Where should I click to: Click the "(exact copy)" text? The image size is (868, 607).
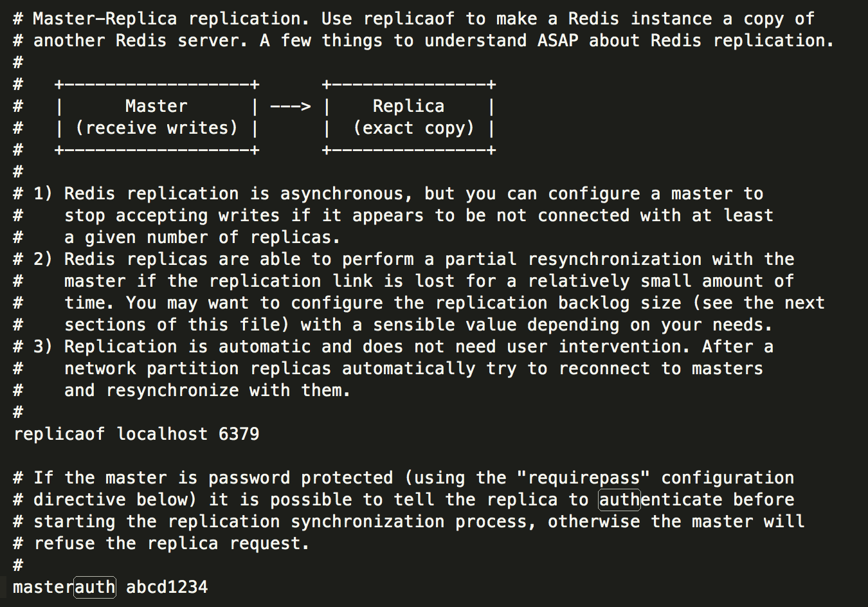point(413,128)
